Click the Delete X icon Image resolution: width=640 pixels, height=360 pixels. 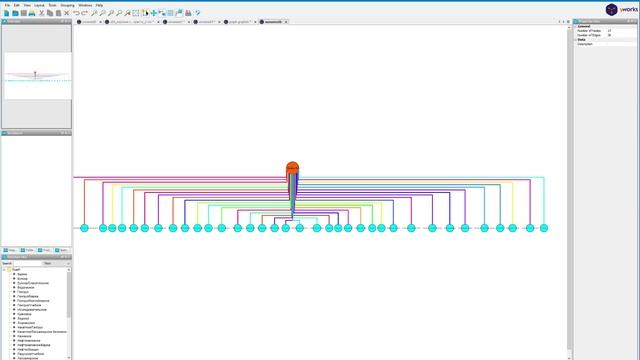click(67, 13)
